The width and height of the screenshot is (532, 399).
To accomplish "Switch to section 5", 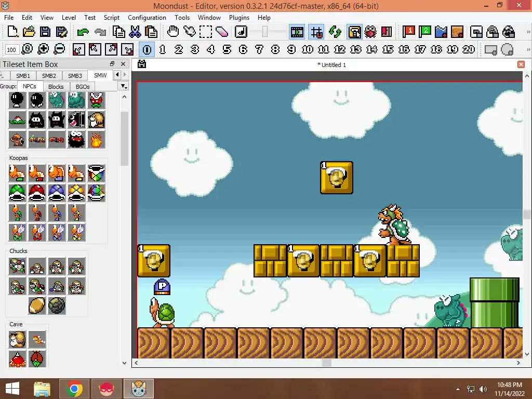I will [227, 49].
